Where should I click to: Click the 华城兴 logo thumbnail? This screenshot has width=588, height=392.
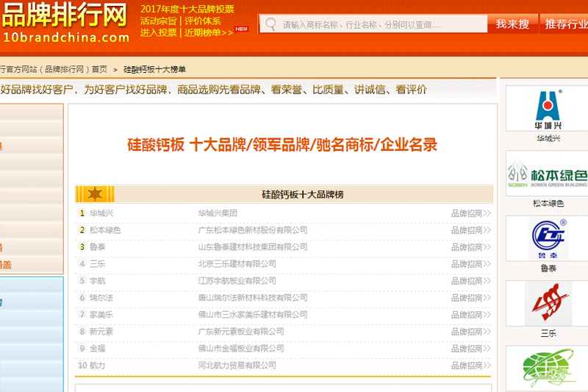point(548,108)
